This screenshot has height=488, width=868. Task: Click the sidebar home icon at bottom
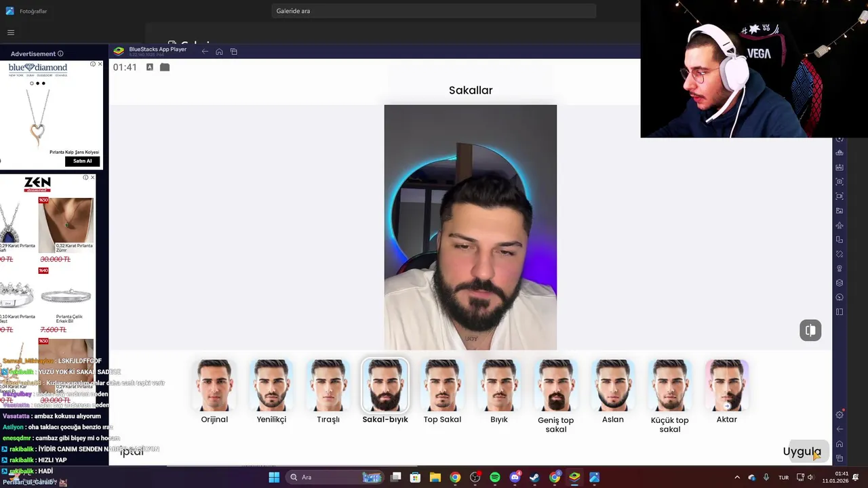coord(840,444)
